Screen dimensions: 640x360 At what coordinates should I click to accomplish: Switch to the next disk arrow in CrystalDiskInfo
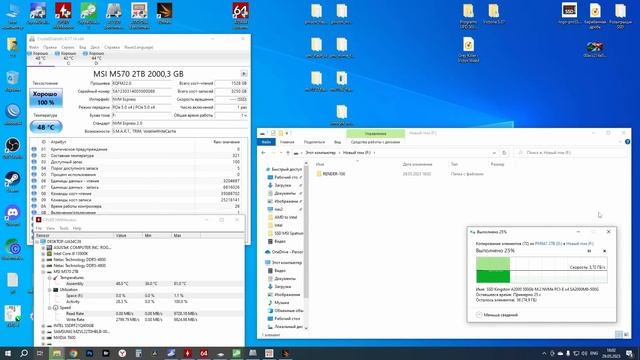tap(244, 74)
